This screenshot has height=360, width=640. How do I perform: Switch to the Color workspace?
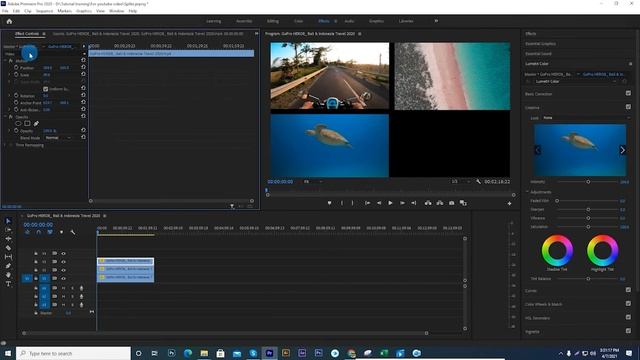coord(298,21)
